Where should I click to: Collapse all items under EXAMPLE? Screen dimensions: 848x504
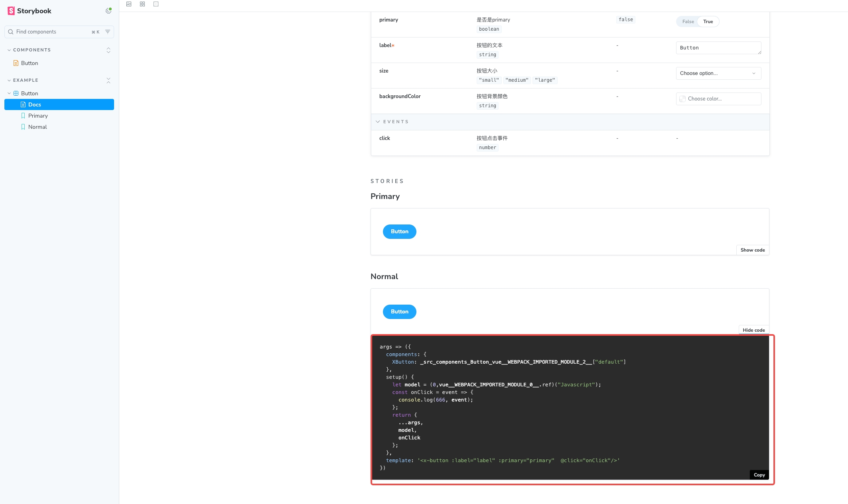point(108,80)
